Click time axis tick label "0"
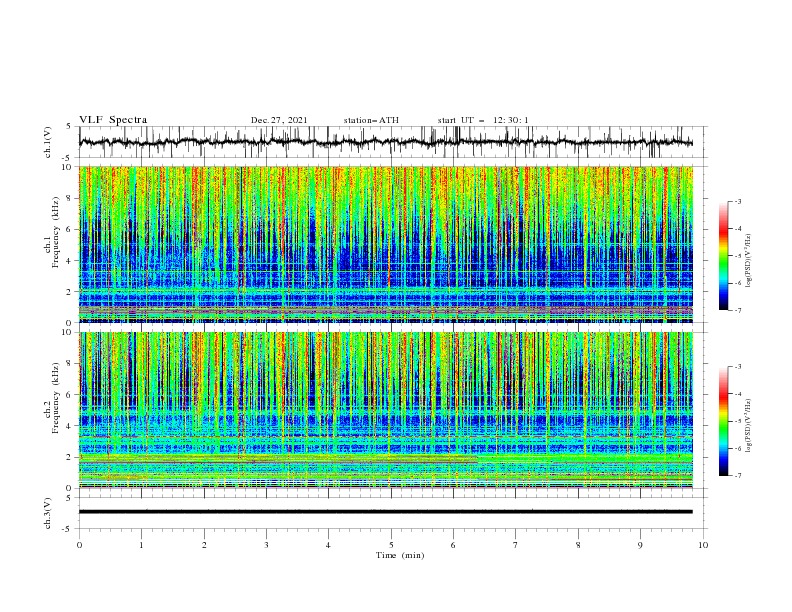The image size is (792, 612). point(79,545)
